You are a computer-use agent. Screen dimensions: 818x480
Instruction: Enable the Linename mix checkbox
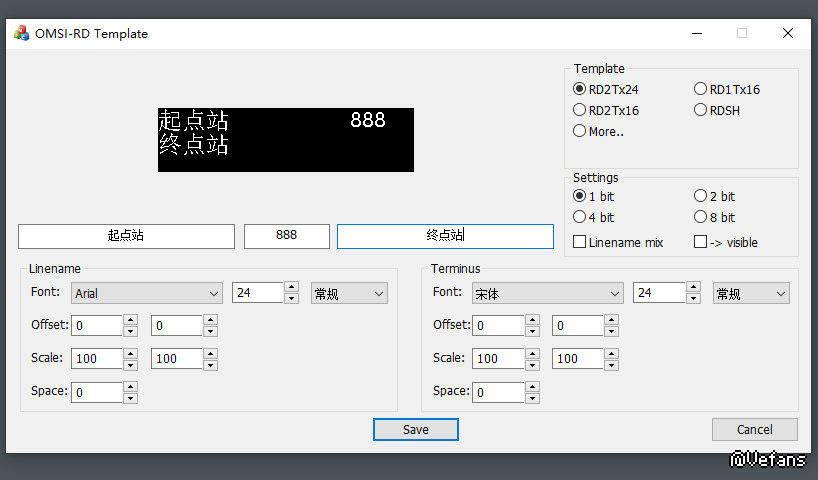point(580,242)
